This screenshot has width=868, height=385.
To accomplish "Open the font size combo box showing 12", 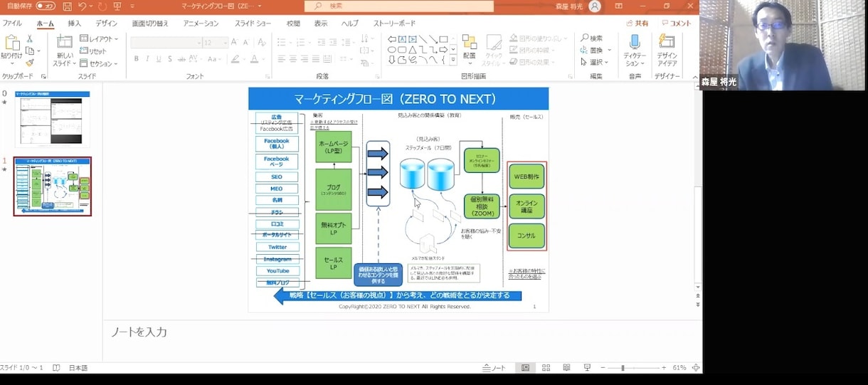I will click(215, 43).
